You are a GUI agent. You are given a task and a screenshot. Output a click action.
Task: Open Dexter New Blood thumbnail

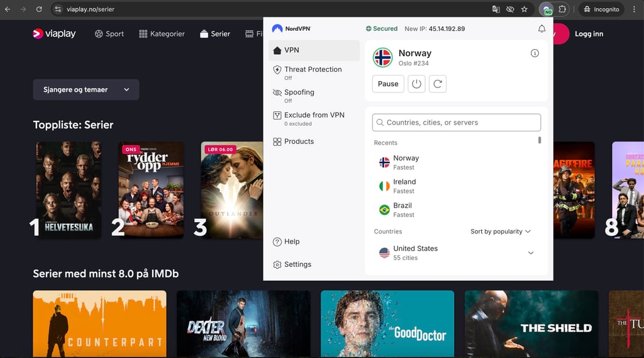coord(243,324)
